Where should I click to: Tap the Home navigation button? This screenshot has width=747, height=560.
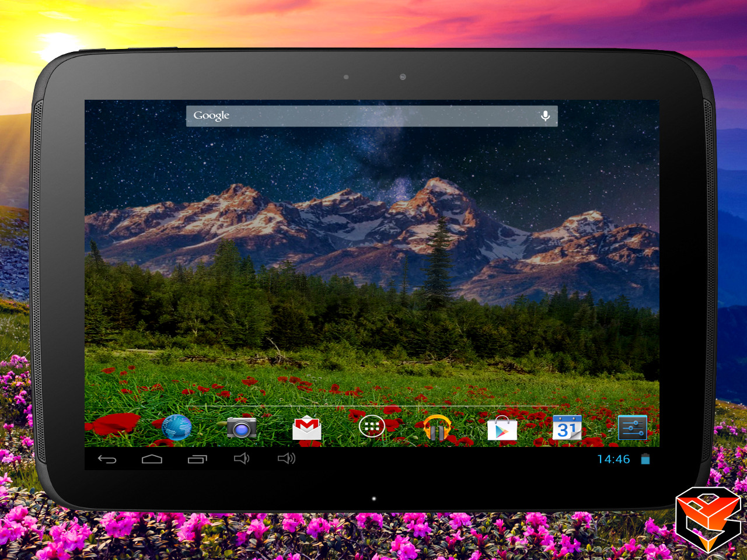[x=152, y=459]
